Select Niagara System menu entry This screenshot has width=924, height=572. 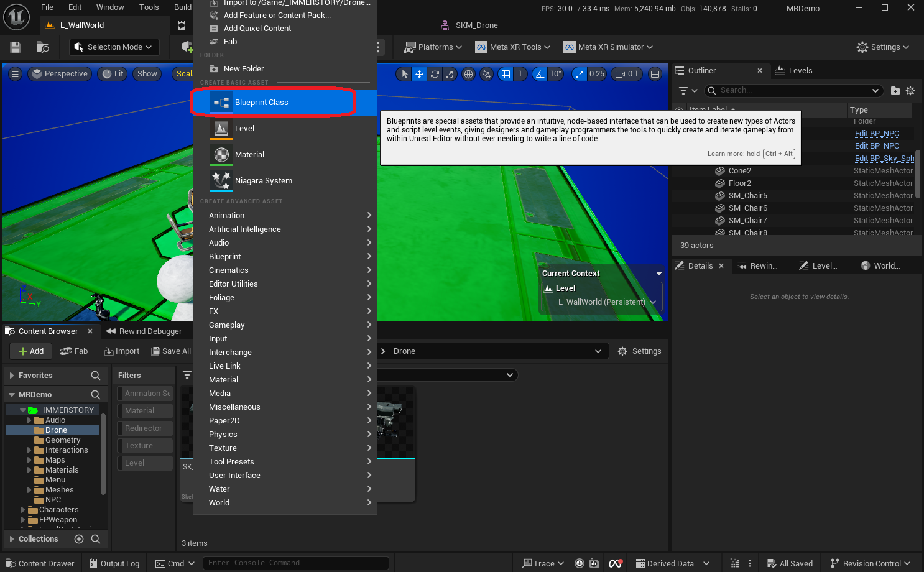point(264,181)
